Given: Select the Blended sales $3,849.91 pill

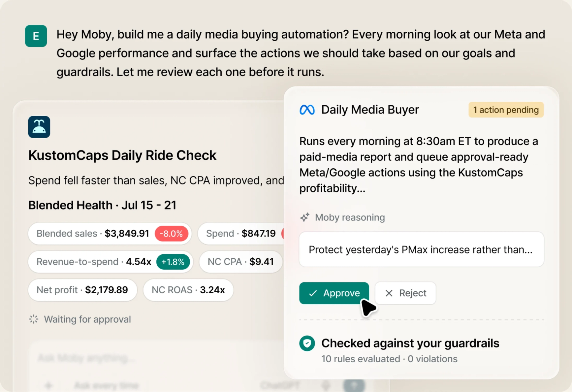Looking at the screenshot, I should [x=110, y=234].
